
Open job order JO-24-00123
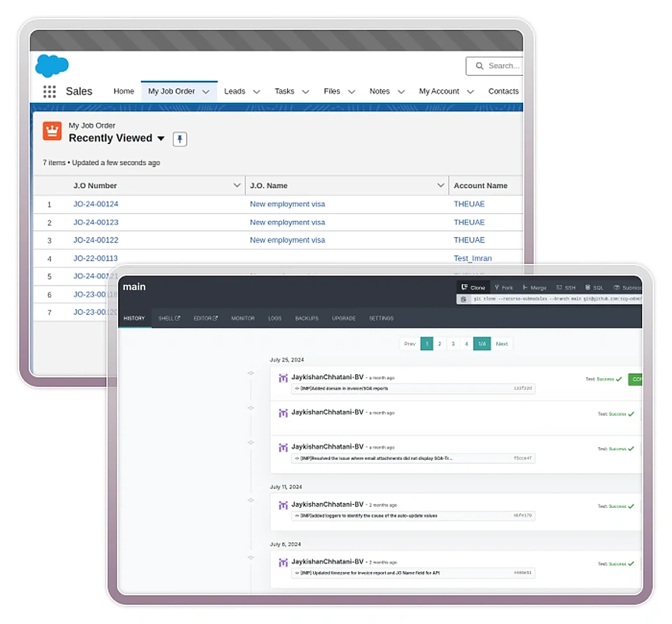[x=96, y=222]
